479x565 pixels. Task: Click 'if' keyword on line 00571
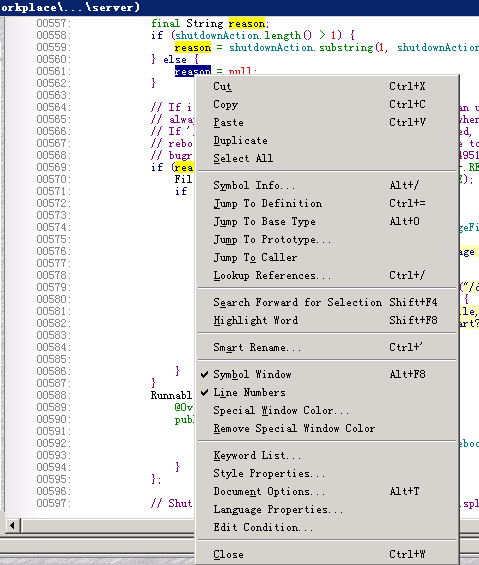[x=181, y=192]
